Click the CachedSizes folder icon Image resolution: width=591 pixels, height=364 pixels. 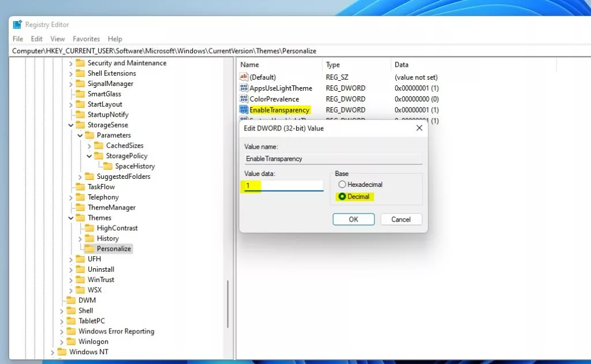99,145
